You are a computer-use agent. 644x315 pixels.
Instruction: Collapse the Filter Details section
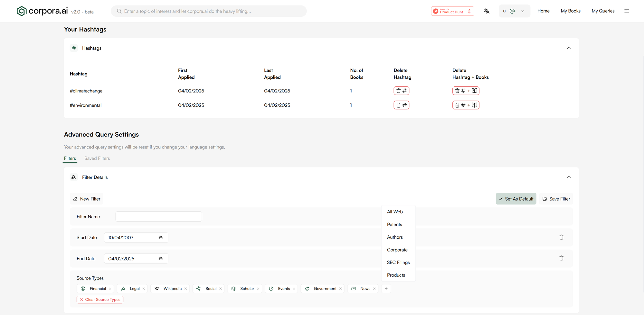click(x=569, y=177)
